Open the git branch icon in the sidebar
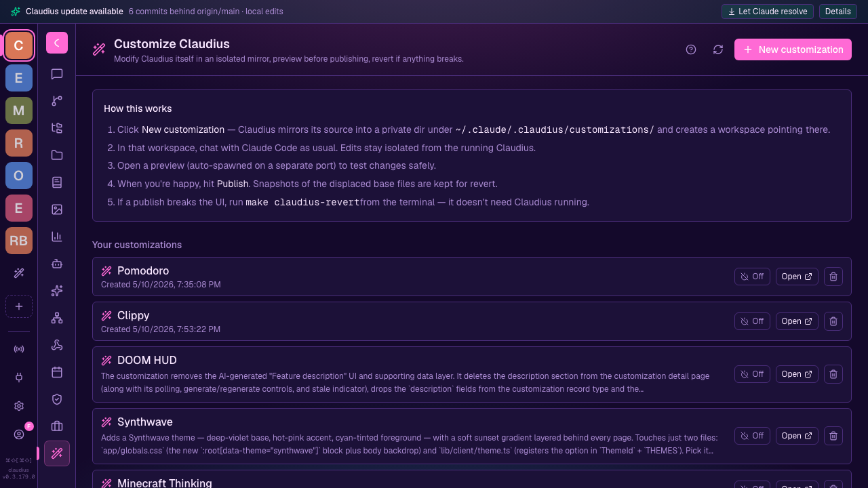 [x=57, y=101]
